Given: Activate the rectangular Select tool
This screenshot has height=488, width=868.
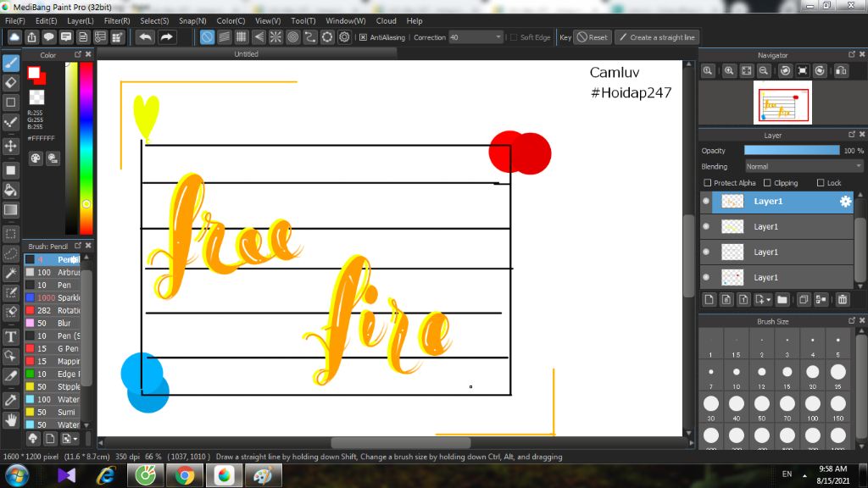Looking at the screenshot, I should pos(10,234).
